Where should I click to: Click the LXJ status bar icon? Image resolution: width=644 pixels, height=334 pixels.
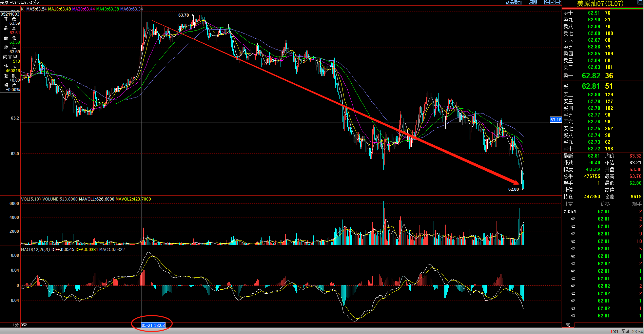[614, 332]
